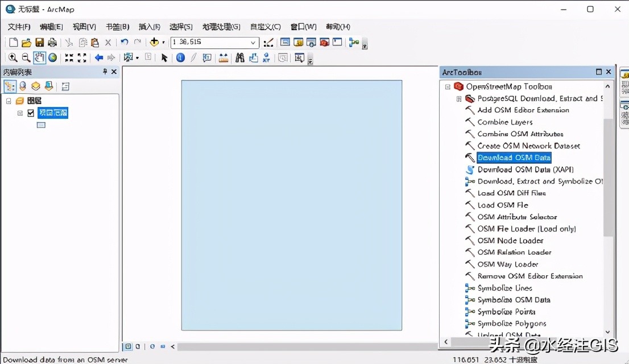Click ArcToolbox scroll down arrow
629x364 pixels.
tap(607, 332)
